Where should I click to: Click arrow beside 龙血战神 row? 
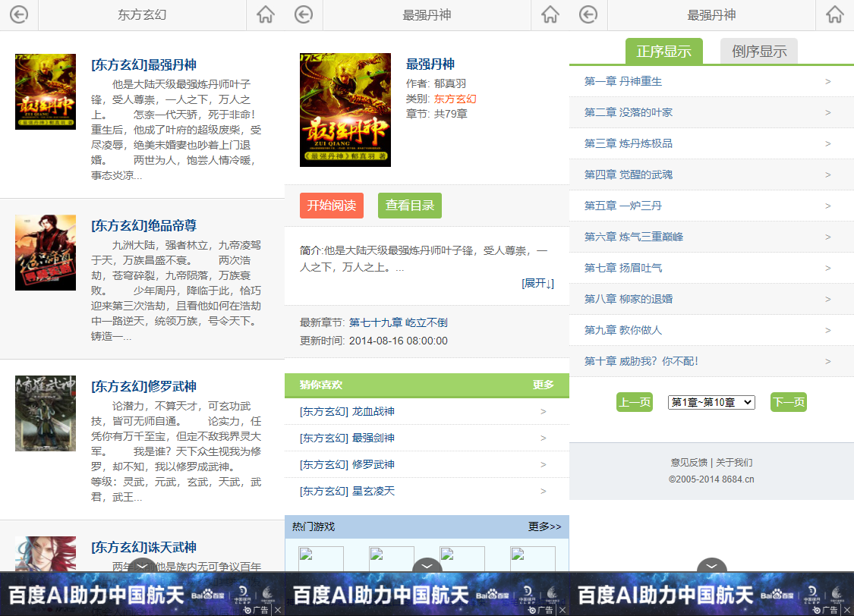point(543,411)
